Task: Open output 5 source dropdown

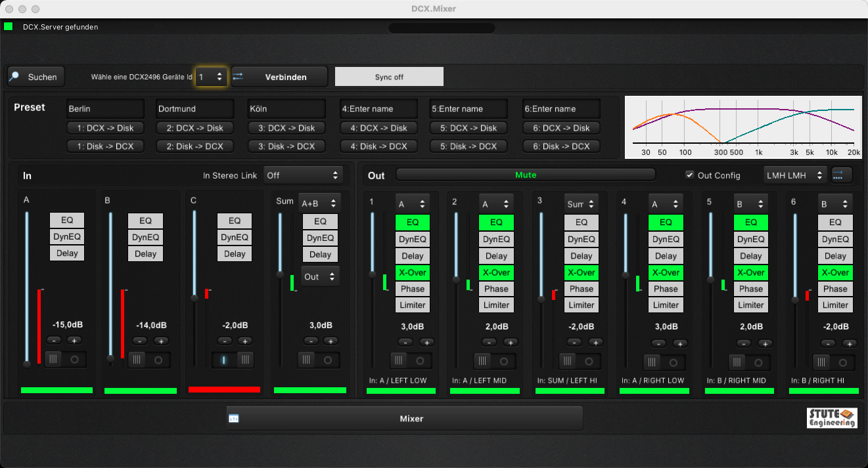Action: [x=750, y=204]
